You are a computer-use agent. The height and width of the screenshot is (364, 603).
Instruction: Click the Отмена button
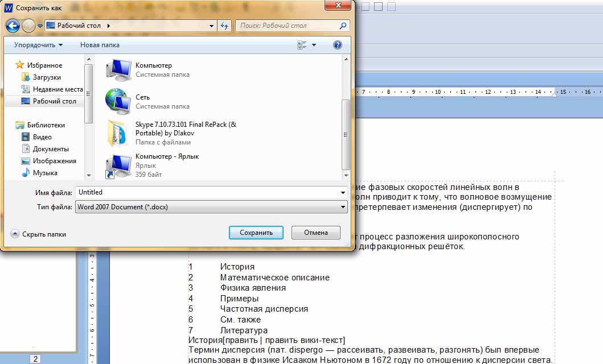(315, 233)
